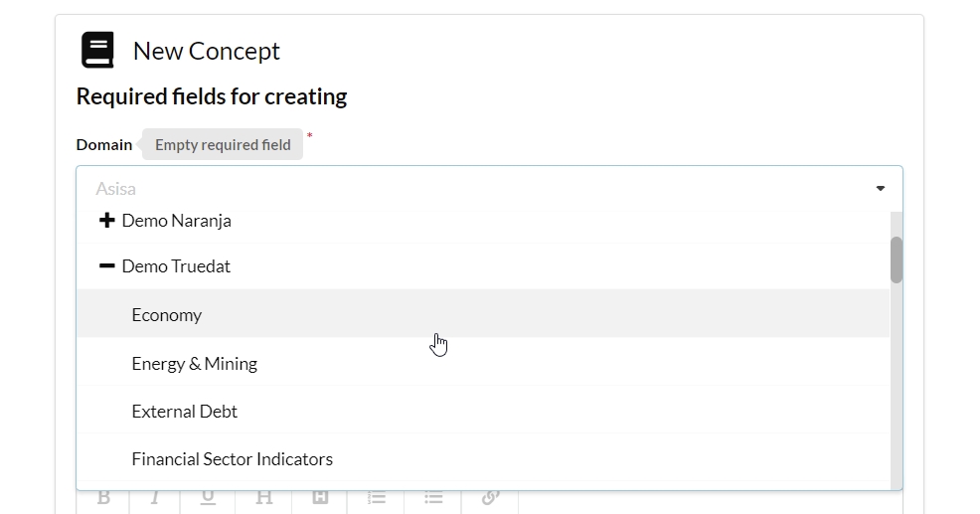Pick Financial Sector Indicators domain
Image resolution: width=980 pixels, height=514 pixels.
click(233, 459)
